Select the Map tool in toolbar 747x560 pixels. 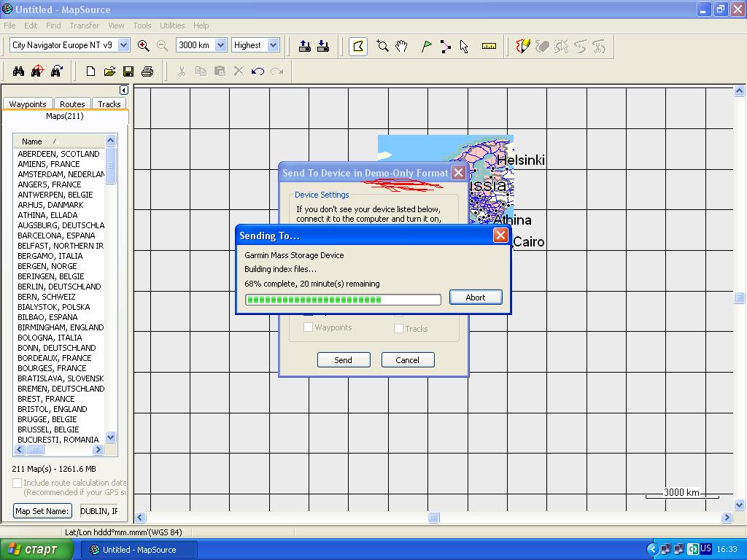357,46
